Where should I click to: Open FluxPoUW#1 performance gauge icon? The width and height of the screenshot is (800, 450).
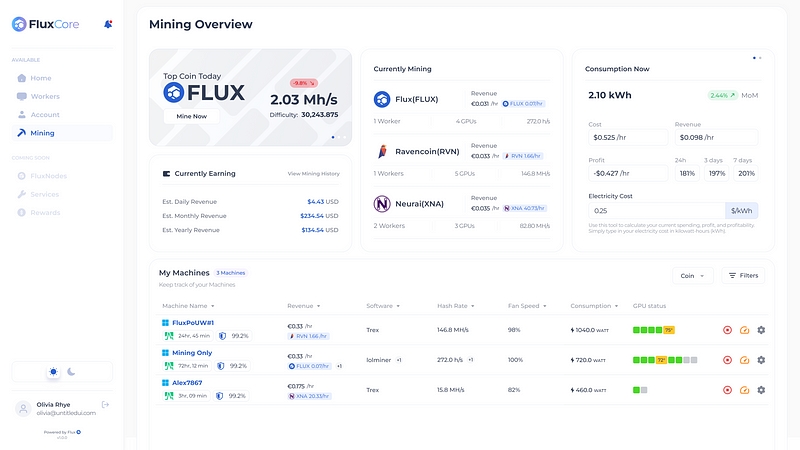point(744,330)
